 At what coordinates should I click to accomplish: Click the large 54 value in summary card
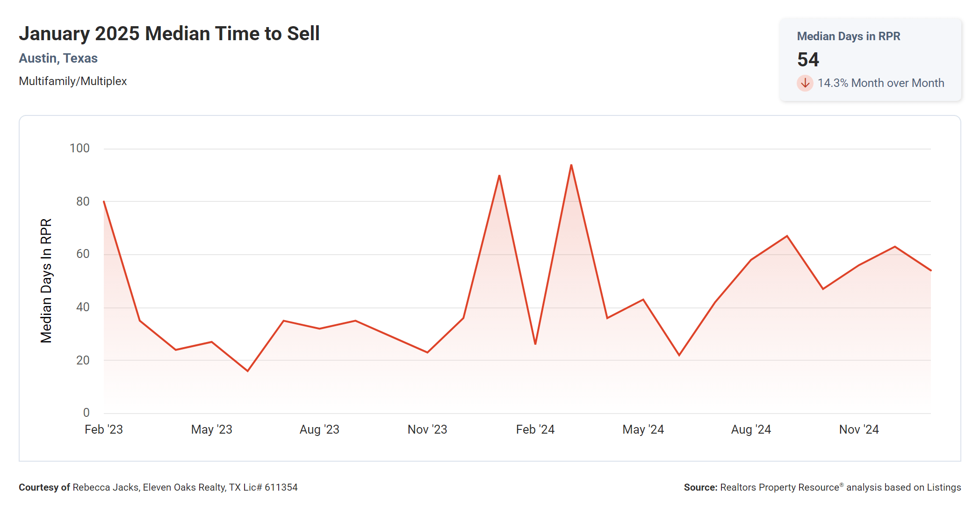(x=808, y=60)
